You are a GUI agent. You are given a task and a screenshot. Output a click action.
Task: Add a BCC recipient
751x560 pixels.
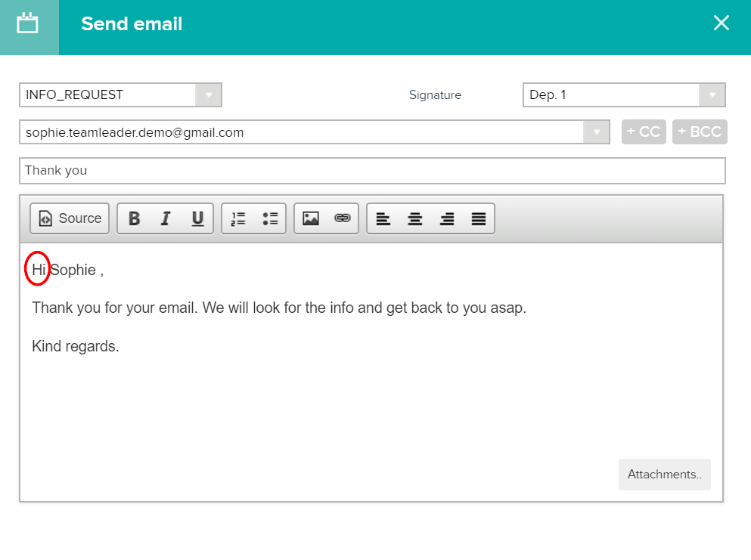click(x=700, y=131)
